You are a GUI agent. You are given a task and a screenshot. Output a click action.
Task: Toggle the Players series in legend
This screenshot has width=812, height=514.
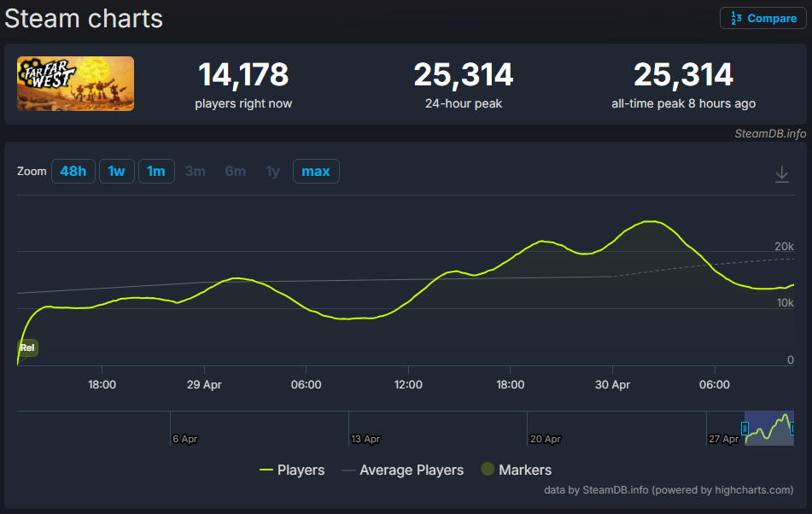pos(292,470)
